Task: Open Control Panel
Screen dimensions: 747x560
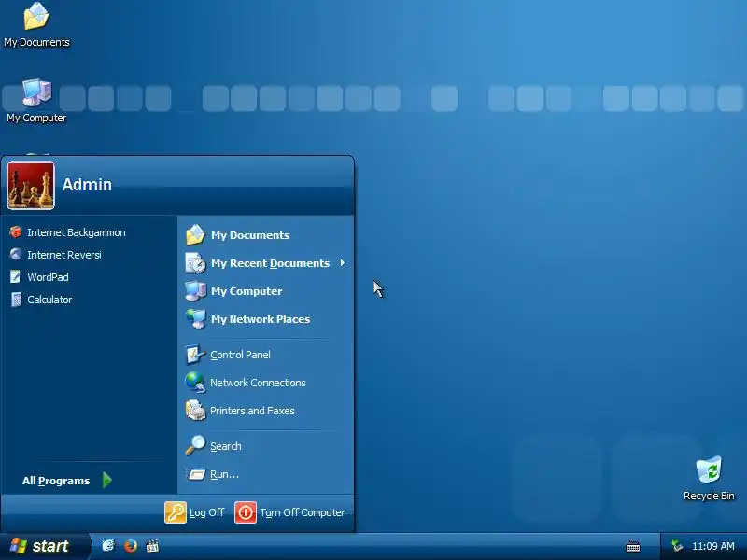Action: click(266, 355)
